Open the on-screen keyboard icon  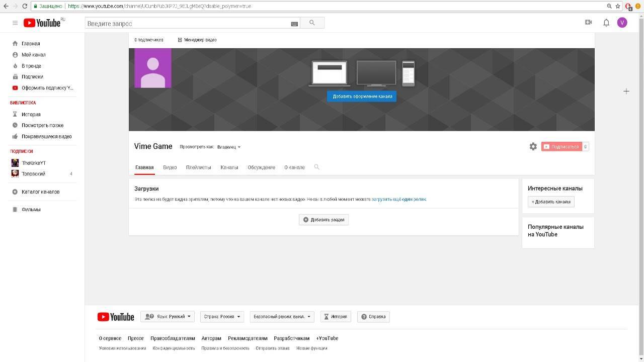point(294,24)
